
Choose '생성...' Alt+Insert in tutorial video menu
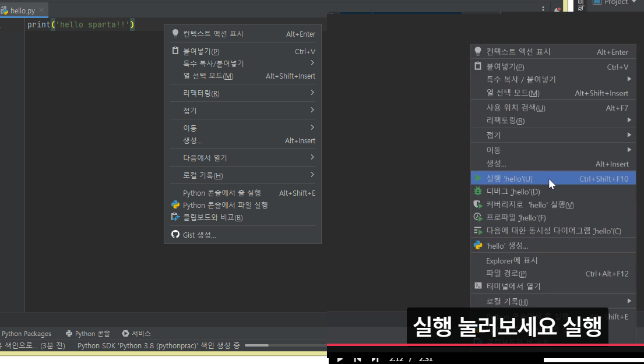point(553,164)
